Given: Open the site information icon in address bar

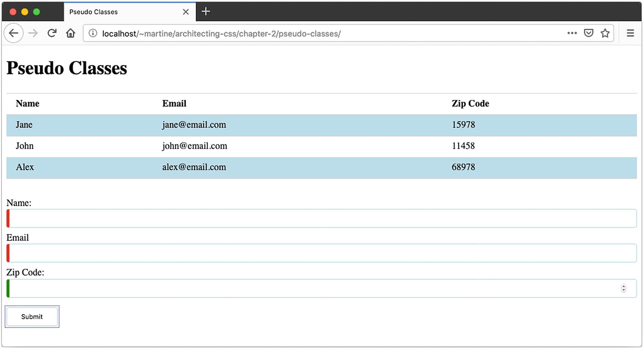Looking at the screenshot, I should 93,33.
